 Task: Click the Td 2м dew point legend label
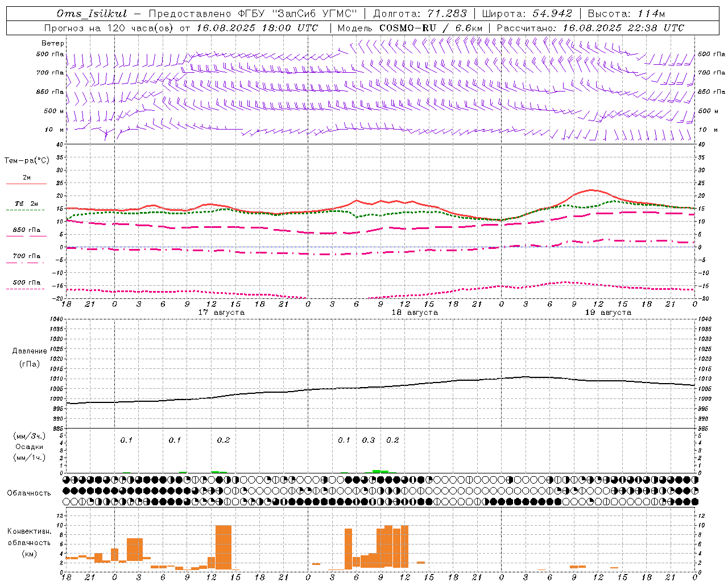pos(27,203)
